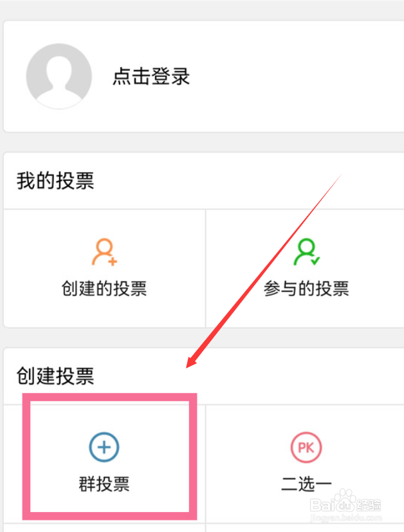The image size is (404, 532).
Task: Open the 创建的投票 label
Action: click(104, 289)
